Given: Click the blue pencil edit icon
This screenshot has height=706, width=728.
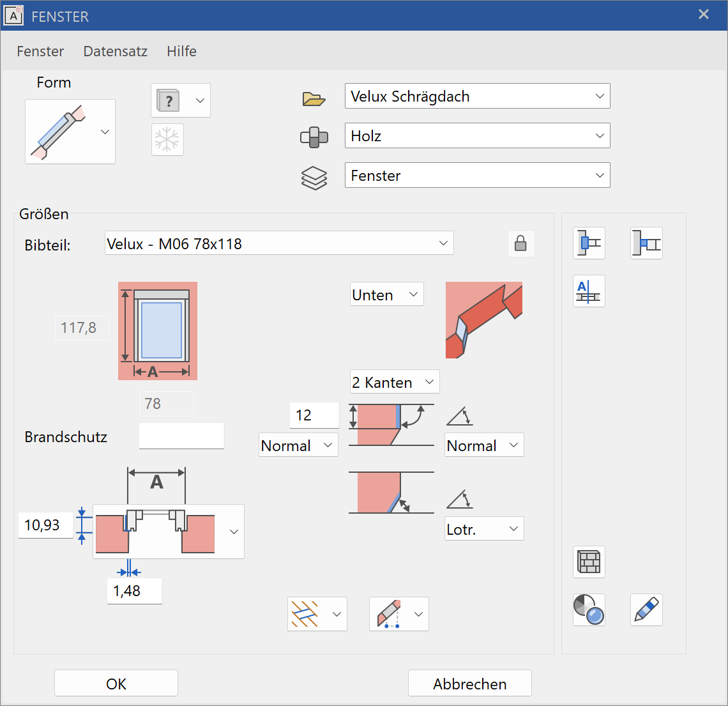Looking at the screenshot, I should 646,610.
